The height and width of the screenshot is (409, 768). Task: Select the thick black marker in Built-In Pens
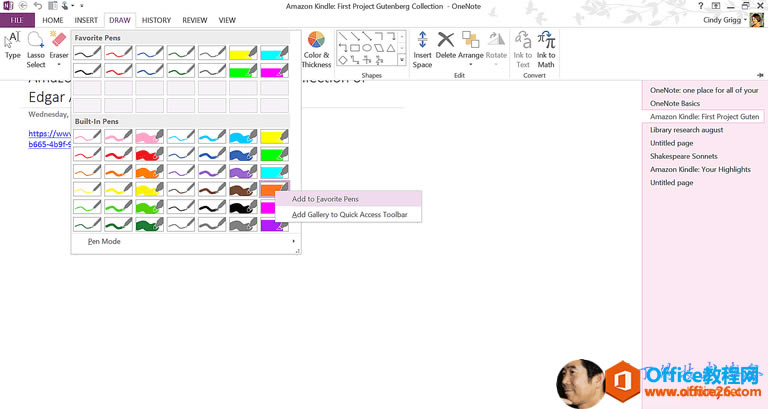(x=243, y=207)
